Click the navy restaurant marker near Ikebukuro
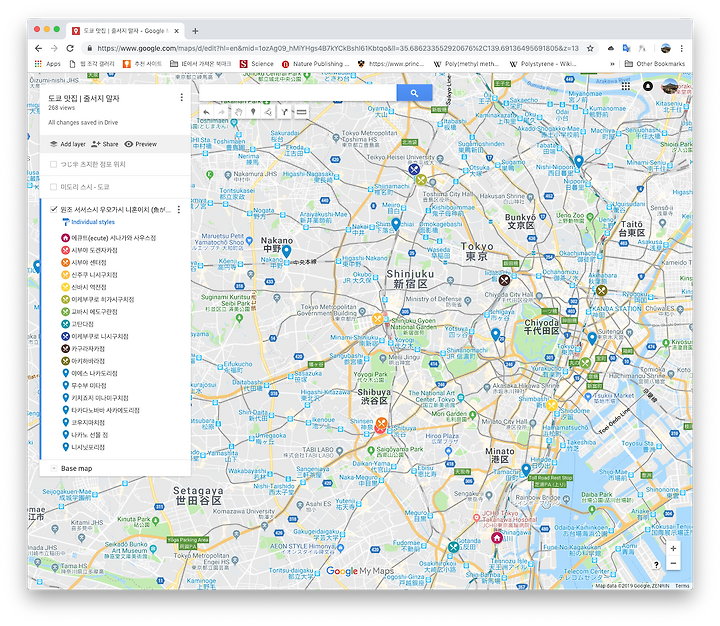The height and width of the screenshot is (626, 720). [x=414, y=169]
